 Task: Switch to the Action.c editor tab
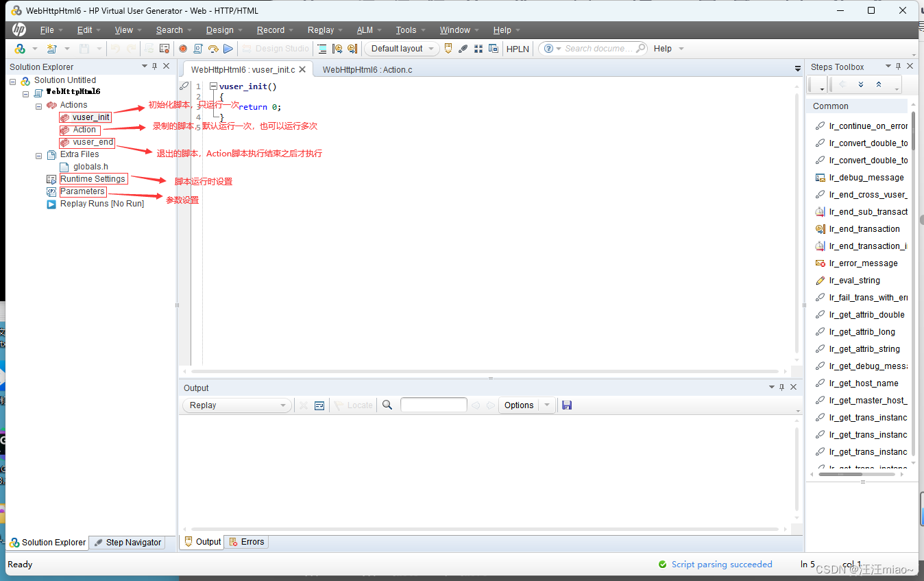[367, 69]
